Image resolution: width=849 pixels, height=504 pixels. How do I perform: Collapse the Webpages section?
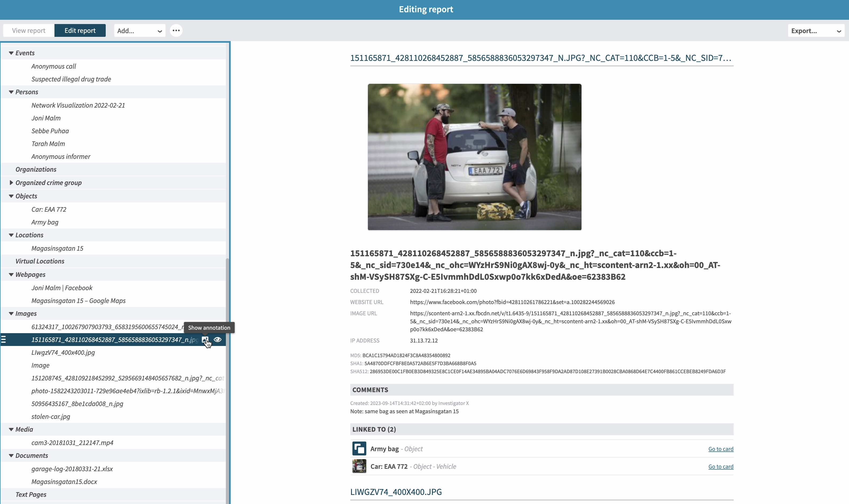click(x=11, y=274)
